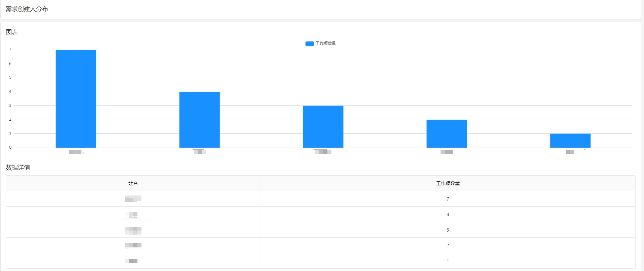The width and height of the screenshot is (644, 271).
Task: Click blurred name in row with 1
Action: click(131, 261)
